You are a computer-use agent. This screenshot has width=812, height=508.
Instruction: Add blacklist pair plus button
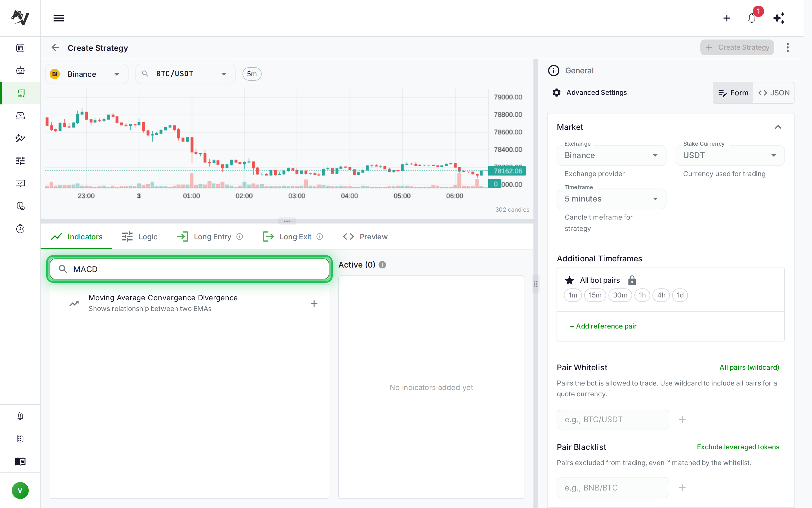682,487
